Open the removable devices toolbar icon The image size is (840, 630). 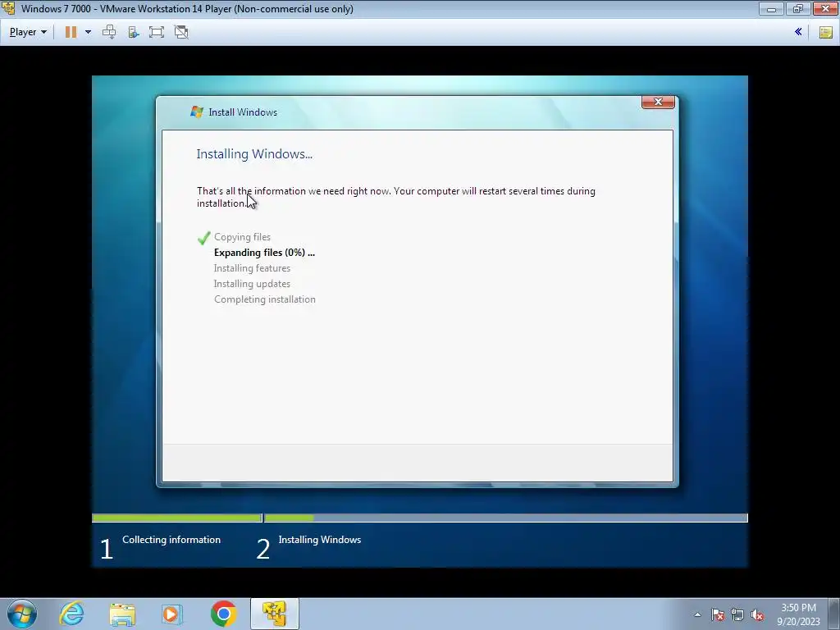[x=134, y=32]
